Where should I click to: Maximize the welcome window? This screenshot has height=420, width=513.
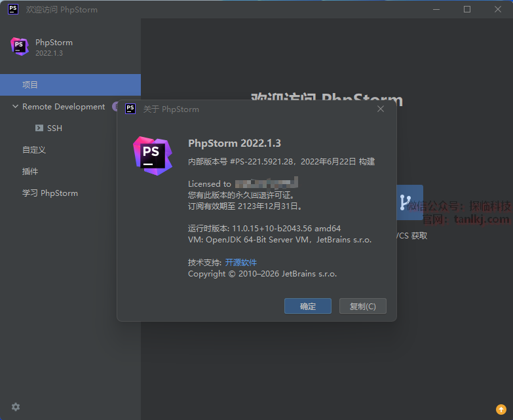(467, 9)
